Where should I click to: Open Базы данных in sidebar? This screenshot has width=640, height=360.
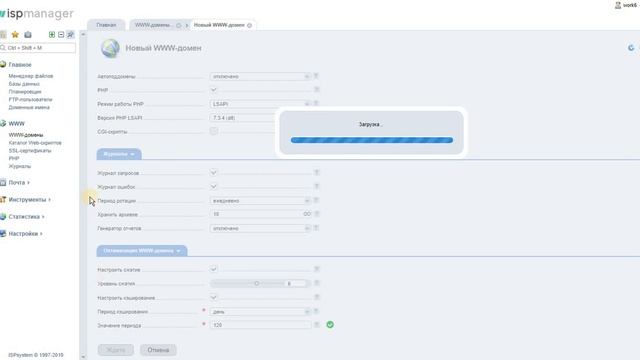(x=24, y=84)
